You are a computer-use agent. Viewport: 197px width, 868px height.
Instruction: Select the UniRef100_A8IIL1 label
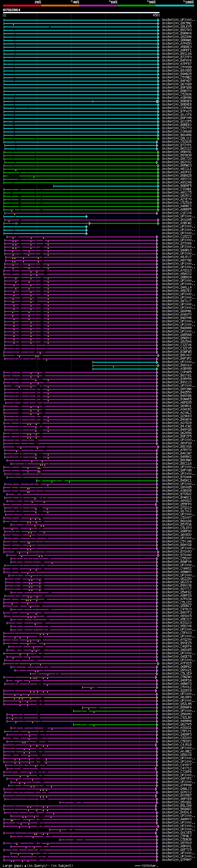coord(176,169)
